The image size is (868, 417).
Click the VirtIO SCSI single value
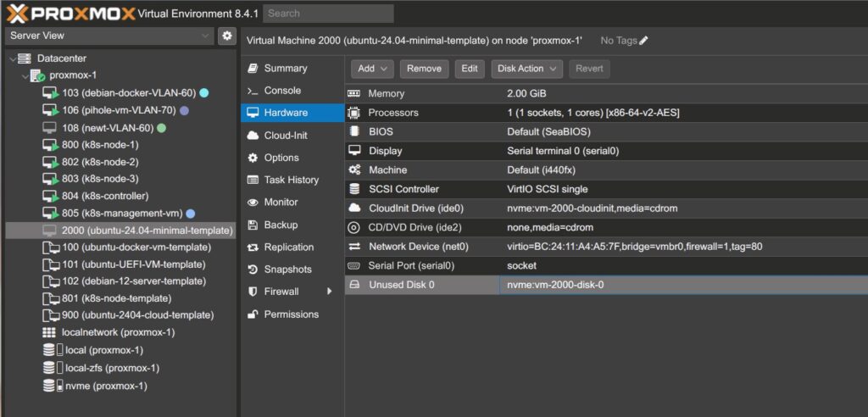click(x=548, y=189)
